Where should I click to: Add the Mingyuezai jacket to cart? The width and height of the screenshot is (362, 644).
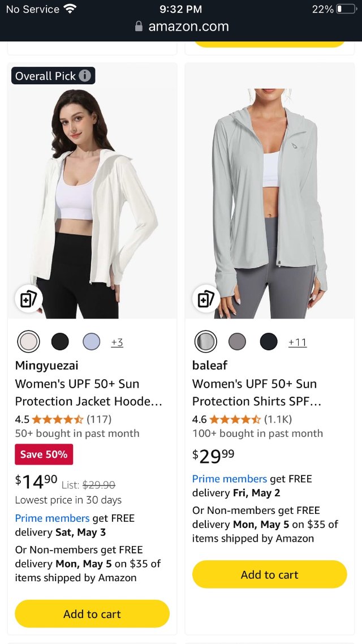92,614
